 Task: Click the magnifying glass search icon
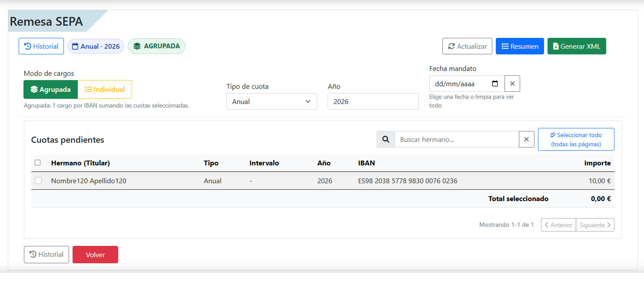385,139
